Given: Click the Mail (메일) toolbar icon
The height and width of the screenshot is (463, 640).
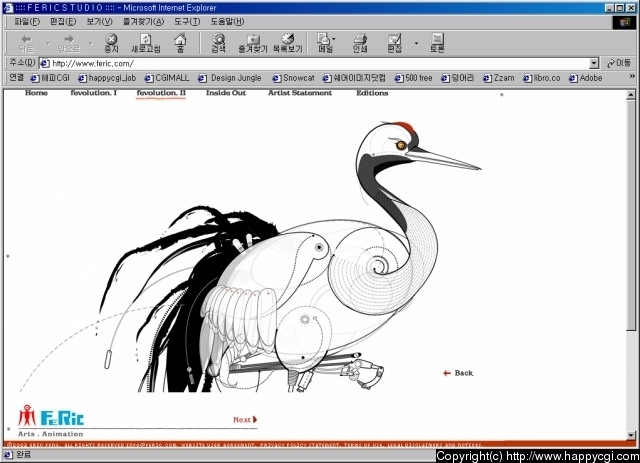Looking at the screenshot, I should coord(324,43).
